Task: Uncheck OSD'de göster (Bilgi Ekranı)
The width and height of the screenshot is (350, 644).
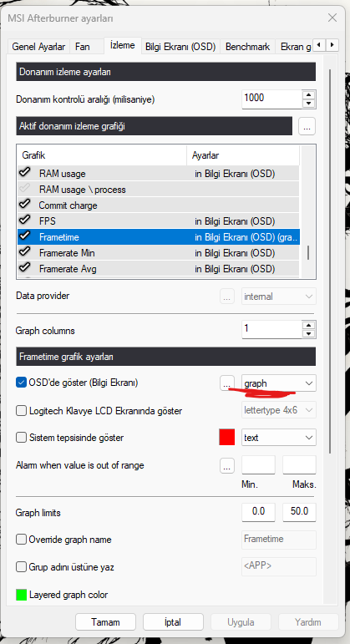Action: pos(21,383)
